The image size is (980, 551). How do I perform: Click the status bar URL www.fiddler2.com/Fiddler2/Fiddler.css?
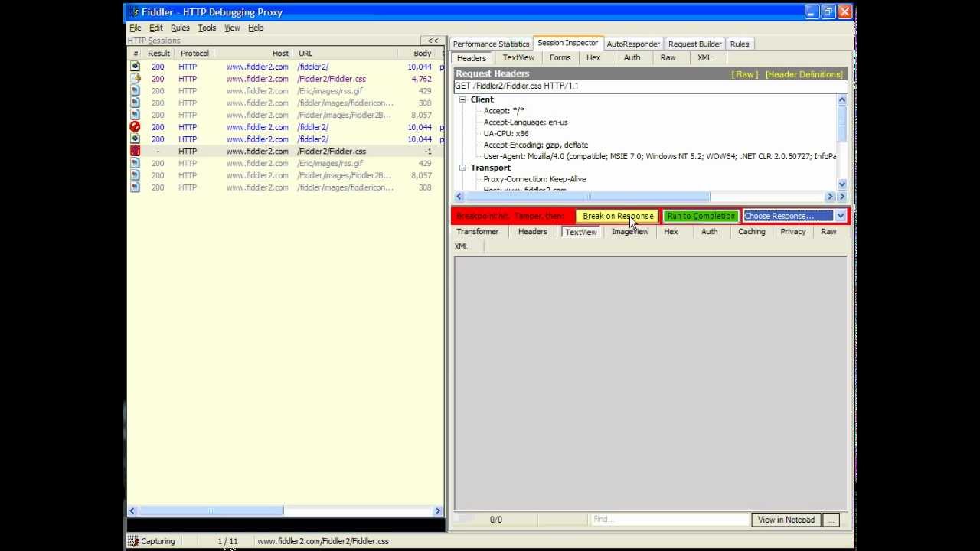pos(323,541)
